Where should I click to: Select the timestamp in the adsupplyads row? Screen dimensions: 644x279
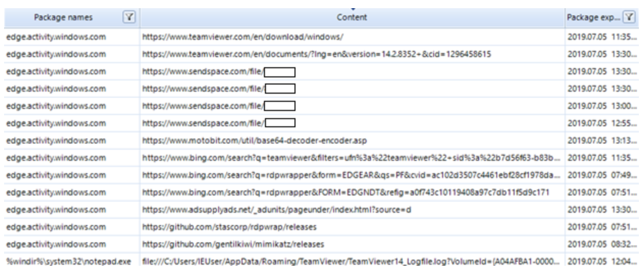coord(602,210)
